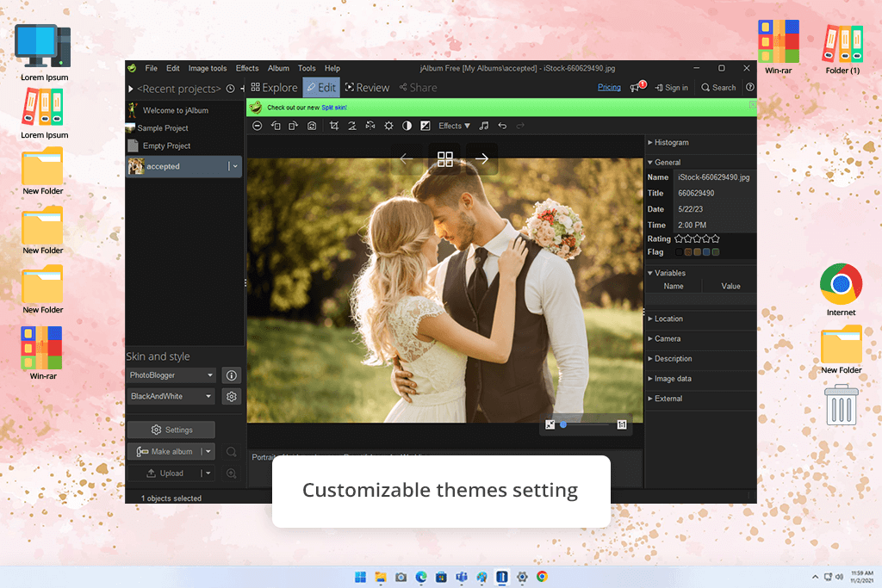Image resolution: width=882 pixels, height=588 pixels.
Task: Go to the next image arrow
Action: click(x=481, y=159)
